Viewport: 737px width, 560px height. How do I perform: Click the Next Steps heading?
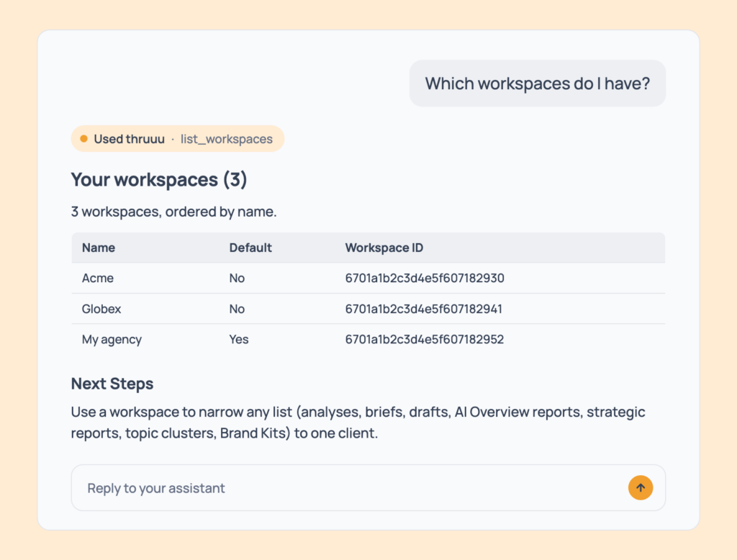[x=112, y=384]
